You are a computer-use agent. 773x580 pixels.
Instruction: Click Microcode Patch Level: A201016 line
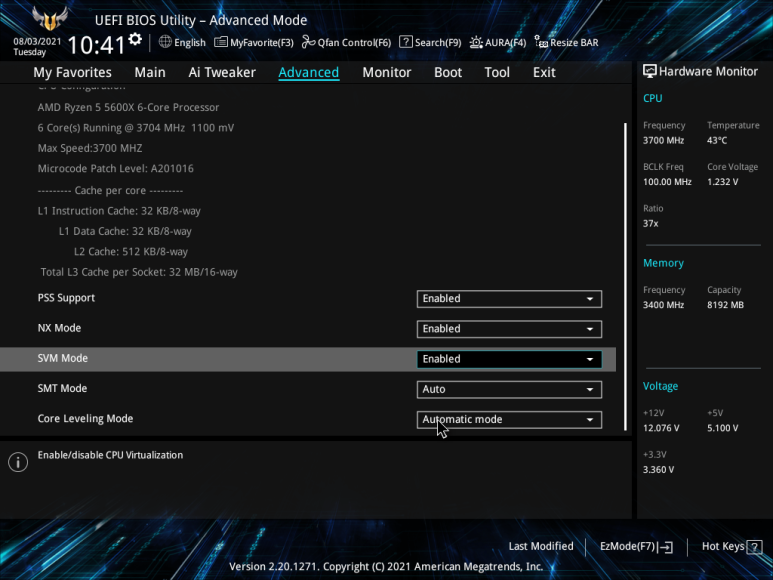[x=115, y=169]
